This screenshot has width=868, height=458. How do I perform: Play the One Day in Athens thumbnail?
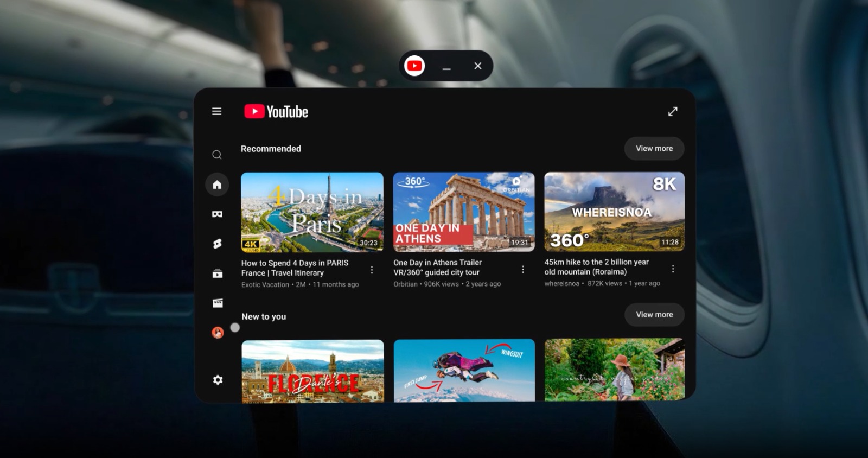(464, 212)
